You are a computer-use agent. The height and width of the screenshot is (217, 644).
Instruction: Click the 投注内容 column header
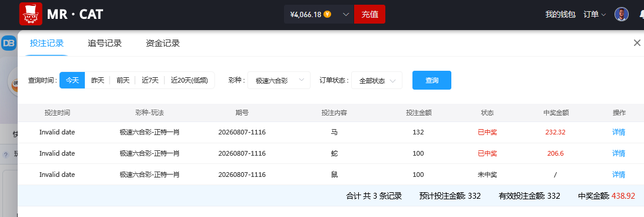[x=334, y=113]
